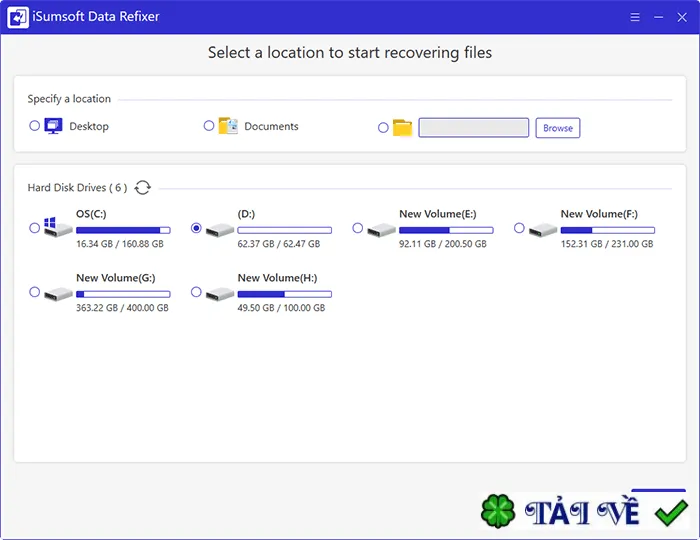The width and height of the screenshot is (700, 540).
Task: Click the New Volume(F:) usage bar
Action: [608, 230]
